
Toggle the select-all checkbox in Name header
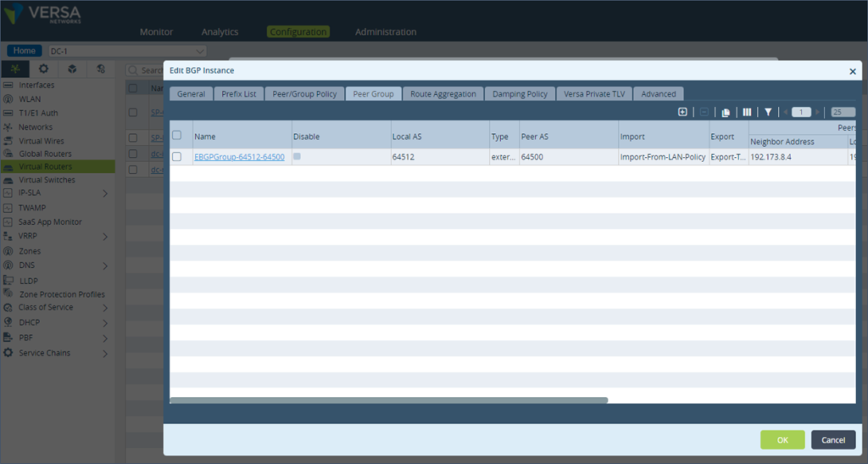[177, 135]
